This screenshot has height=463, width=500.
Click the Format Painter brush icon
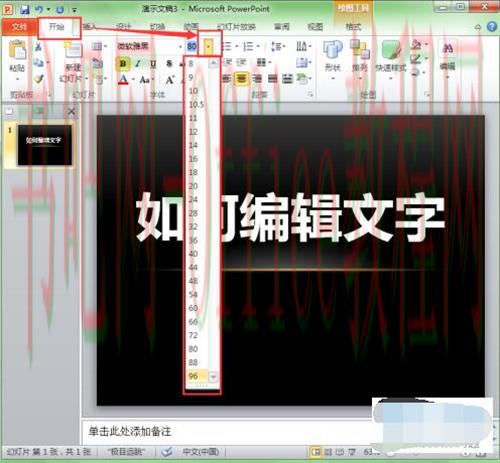pos(38,79)
